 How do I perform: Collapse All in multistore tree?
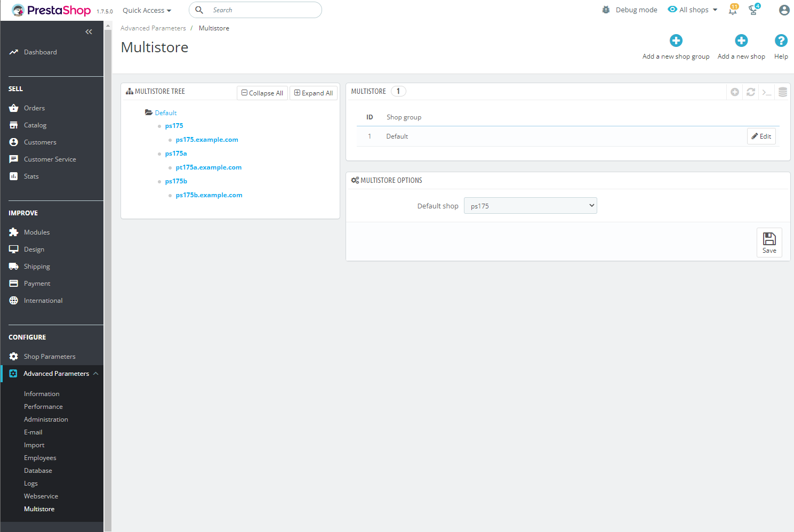click(262, 93)
